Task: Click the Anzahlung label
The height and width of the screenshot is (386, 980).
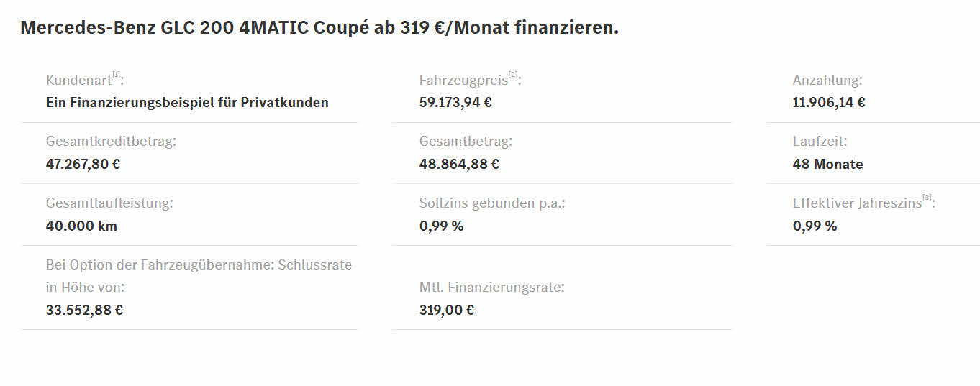Action: tap(827, 81)
